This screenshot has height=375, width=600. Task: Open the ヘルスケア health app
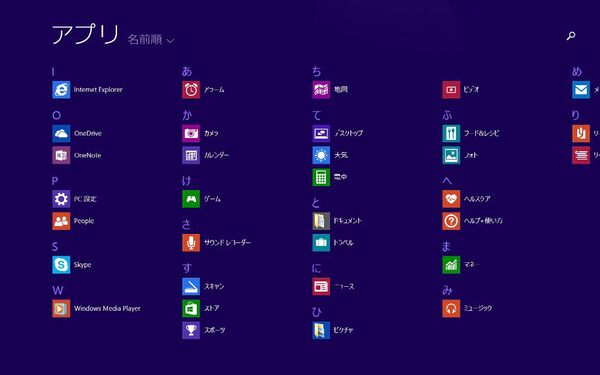pyautogui.click(x=466, y=199)
